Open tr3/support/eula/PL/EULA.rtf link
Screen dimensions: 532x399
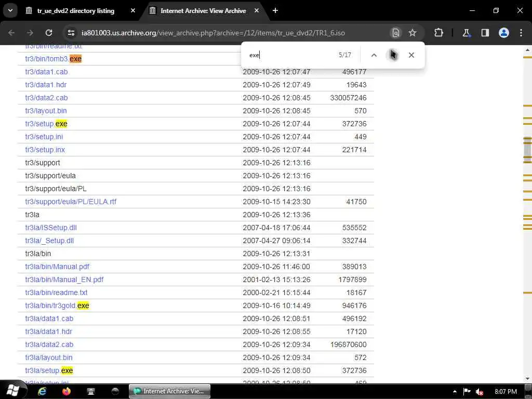tap(71, 202)
